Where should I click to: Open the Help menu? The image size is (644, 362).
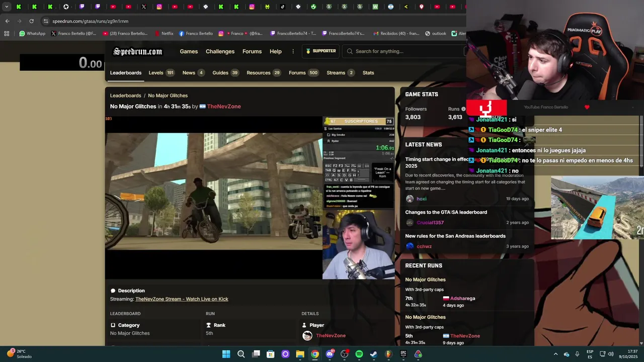(x=276, y=51)
